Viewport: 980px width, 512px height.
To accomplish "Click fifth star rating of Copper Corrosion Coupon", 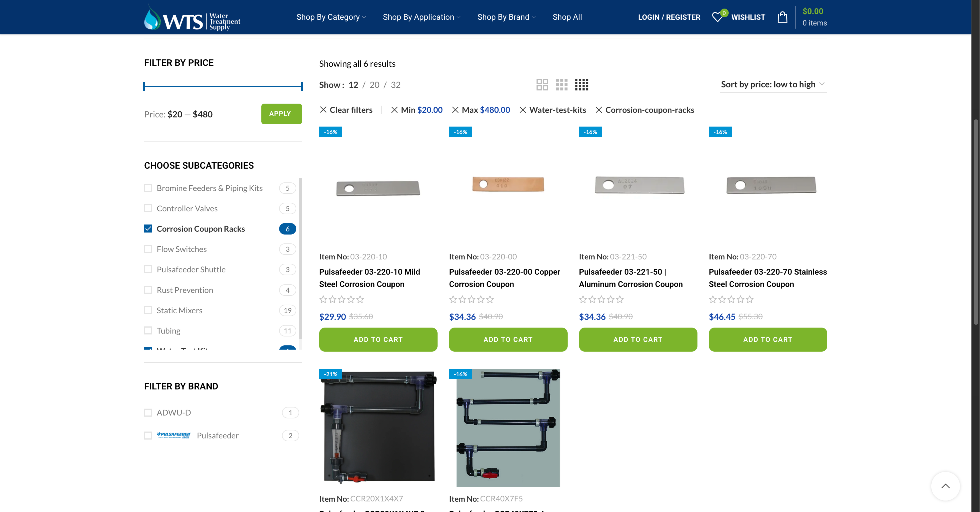I will [490, 300].
